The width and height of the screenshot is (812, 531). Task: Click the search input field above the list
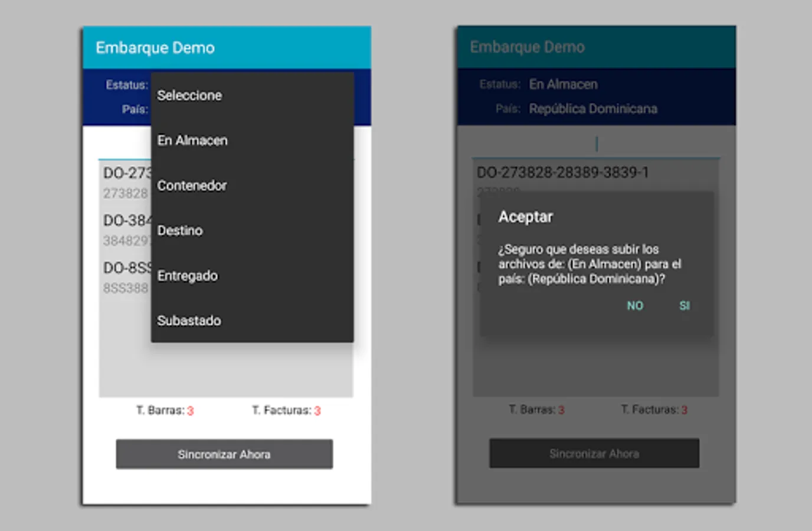(596, 143)
